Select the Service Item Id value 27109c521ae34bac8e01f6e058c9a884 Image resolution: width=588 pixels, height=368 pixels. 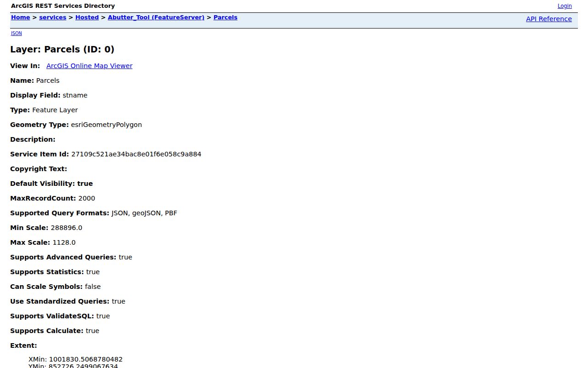136,154
